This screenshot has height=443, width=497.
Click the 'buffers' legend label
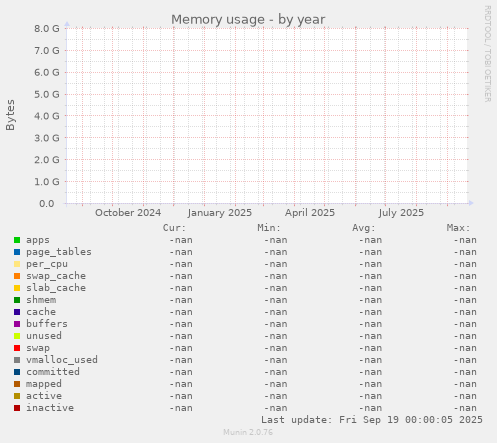click(47, 324)
